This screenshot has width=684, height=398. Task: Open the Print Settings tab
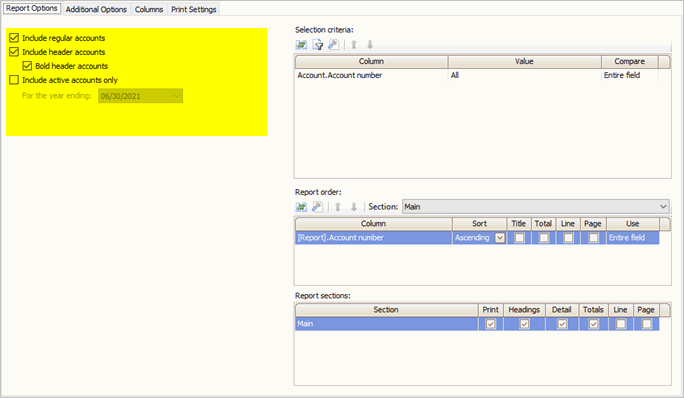(x=194, y=9)
